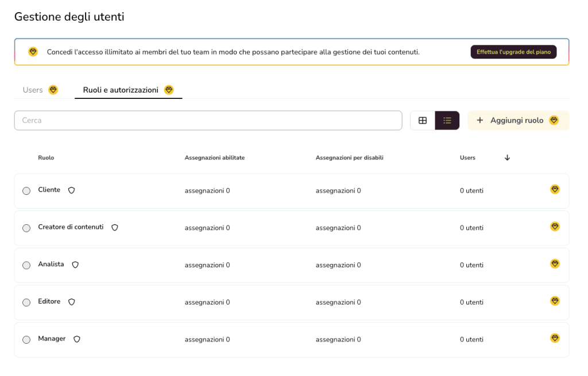Open the Ruoli e autorizzazioni tab

point(121,90)
